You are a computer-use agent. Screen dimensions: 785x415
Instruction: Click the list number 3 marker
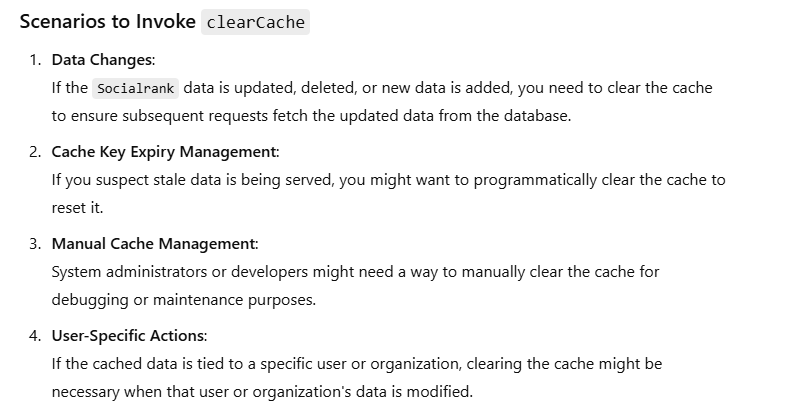pos(34,244)
